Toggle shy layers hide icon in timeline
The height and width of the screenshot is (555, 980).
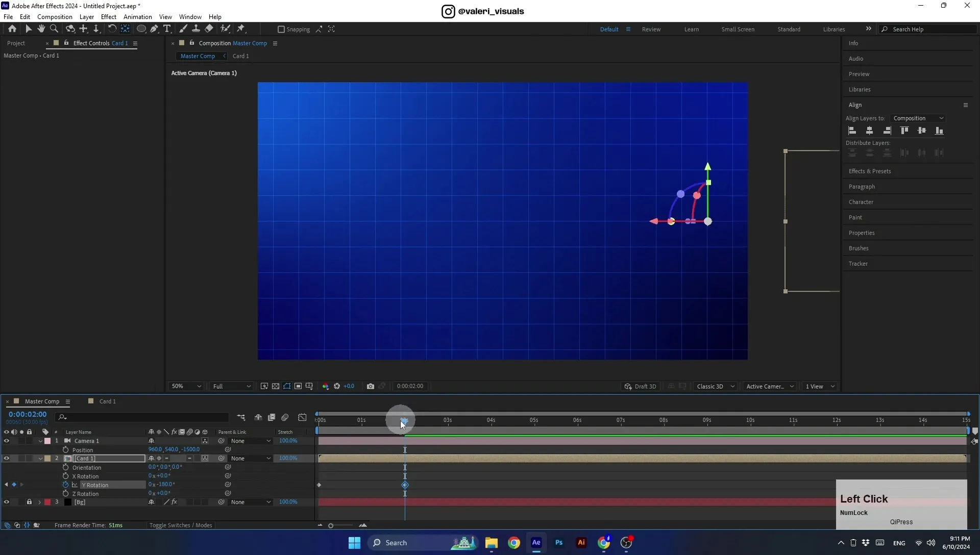[258, 417]
